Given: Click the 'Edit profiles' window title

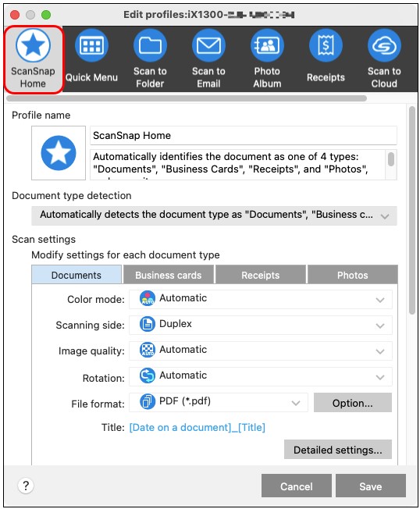Looking at the screenshot, I should pos(209,15).
